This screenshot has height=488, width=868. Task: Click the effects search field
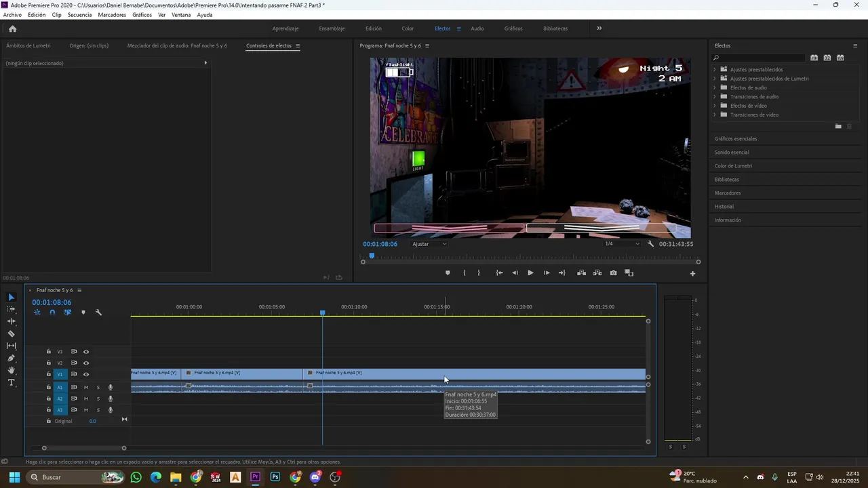pos(759,58)
